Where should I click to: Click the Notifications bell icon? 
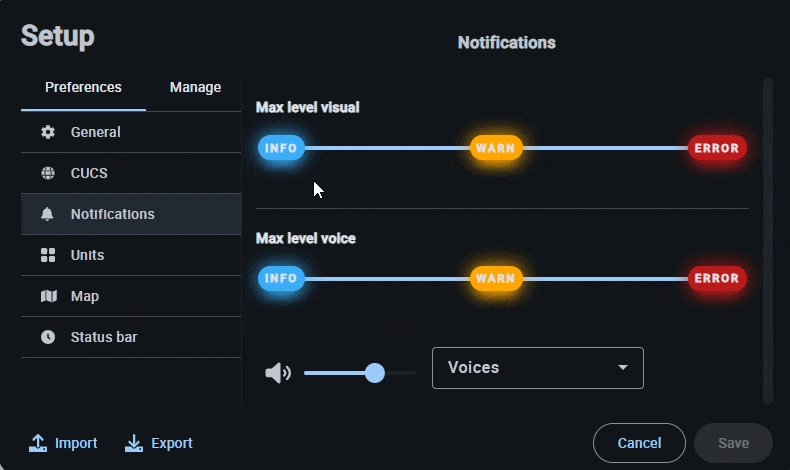coord(48,214)
